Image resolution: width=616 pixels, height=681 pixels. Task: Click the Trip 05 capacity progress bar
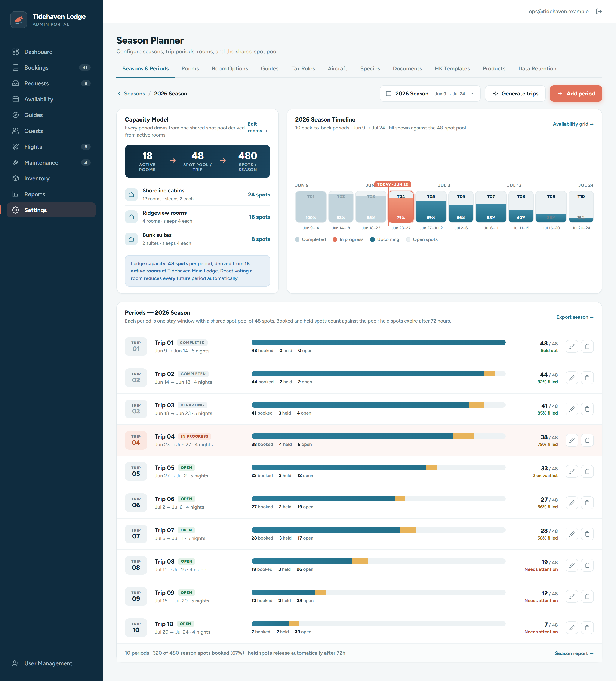(378, 467)
